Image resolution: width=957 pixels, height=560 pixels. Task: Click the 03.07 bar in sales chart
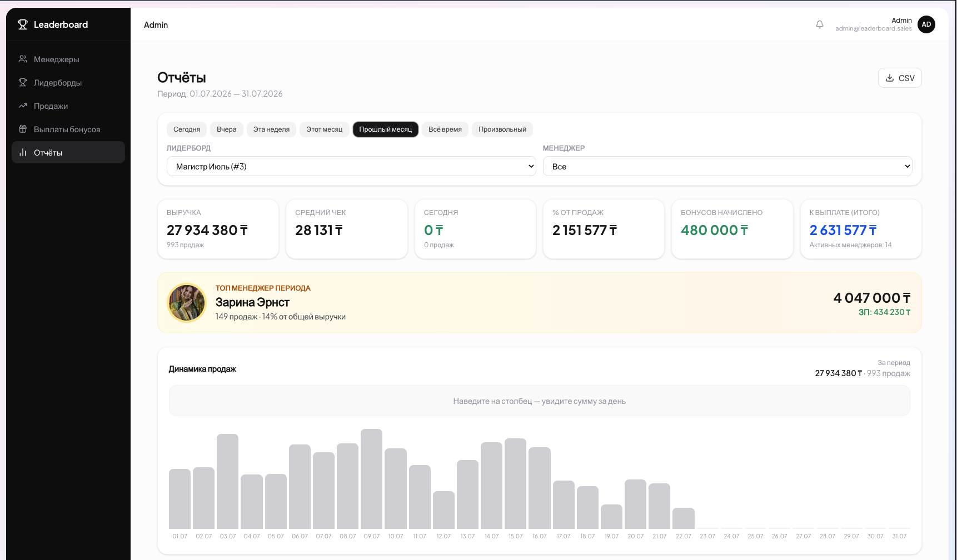click(227, 481)
